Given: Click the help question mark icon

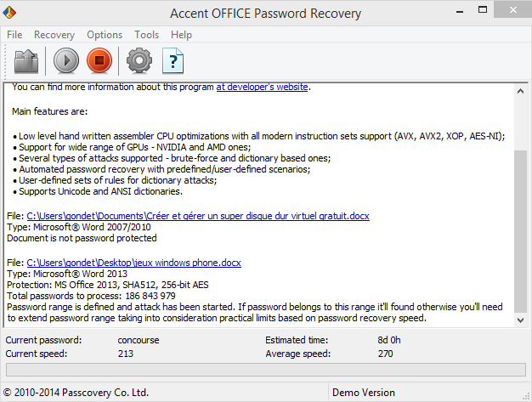Looking at the screenshot, I should point(173,61).
